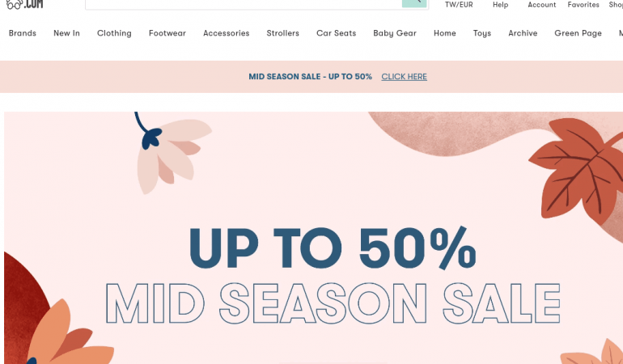Open the Accessories category
The image size is (623, 364).
tap(226, 33)
